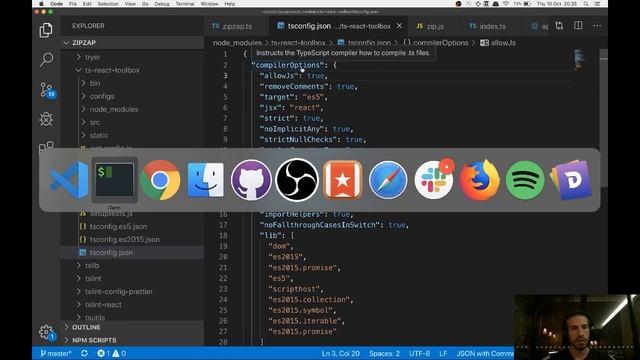Click Ln 3, Col 20 in status bar
The image size is (640, 360).
(x=340, y=353)
